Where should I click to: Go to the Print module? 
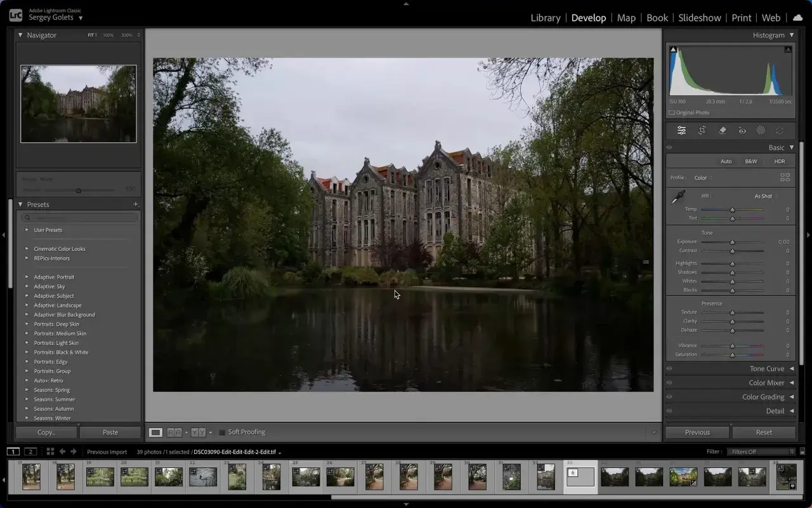(741, 18)
